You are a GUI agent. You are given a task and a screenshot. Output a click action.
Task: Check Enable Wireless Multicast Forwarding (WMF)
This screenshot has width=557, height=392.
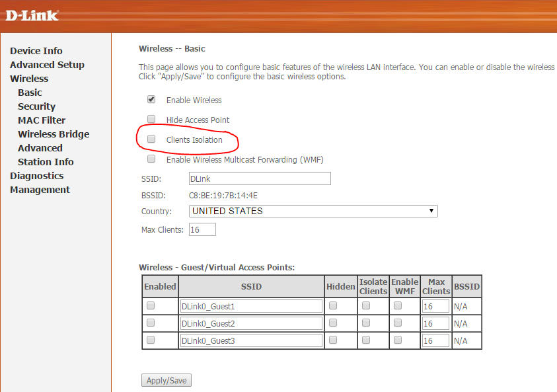[x=151, y=159]
